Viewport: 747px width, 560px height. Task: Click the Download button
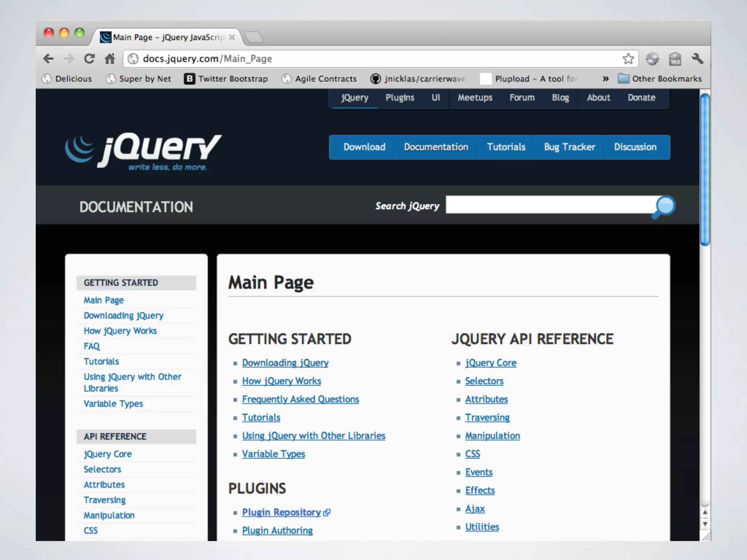pos(364,147)
